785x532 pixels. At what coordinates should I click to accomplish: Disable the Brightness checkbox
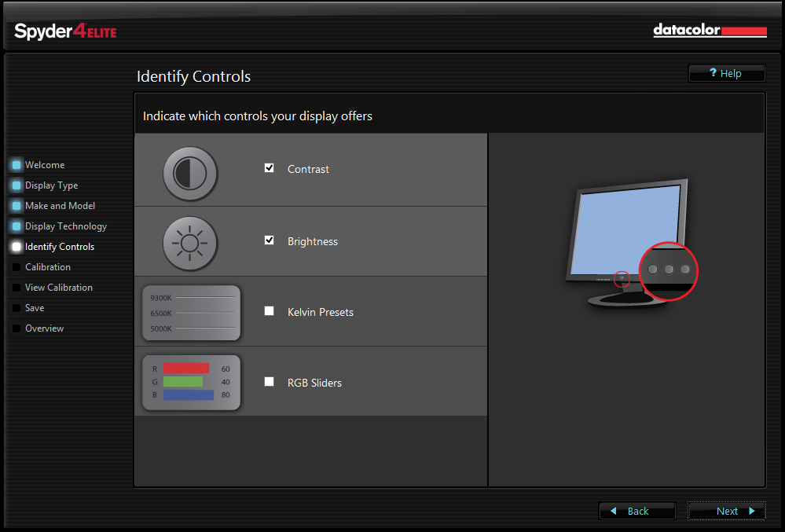coord(269,241)
